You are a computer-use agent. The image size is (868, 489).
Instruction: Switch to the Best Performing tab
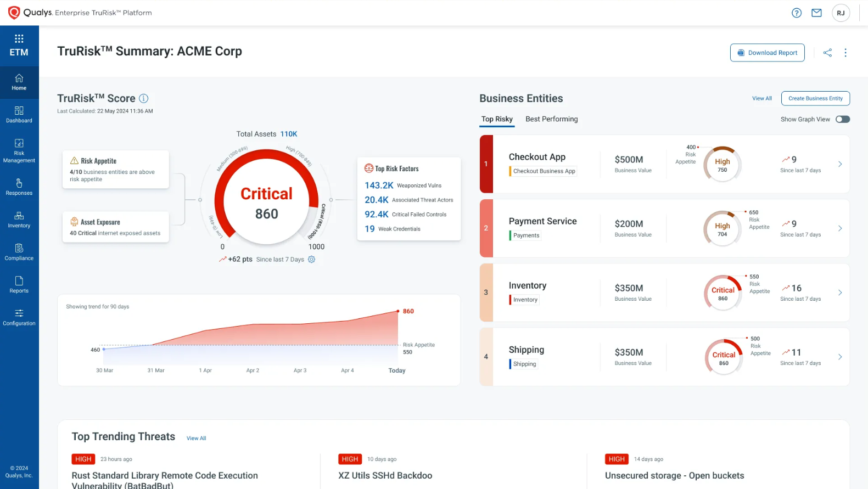[x=551, y=119]
